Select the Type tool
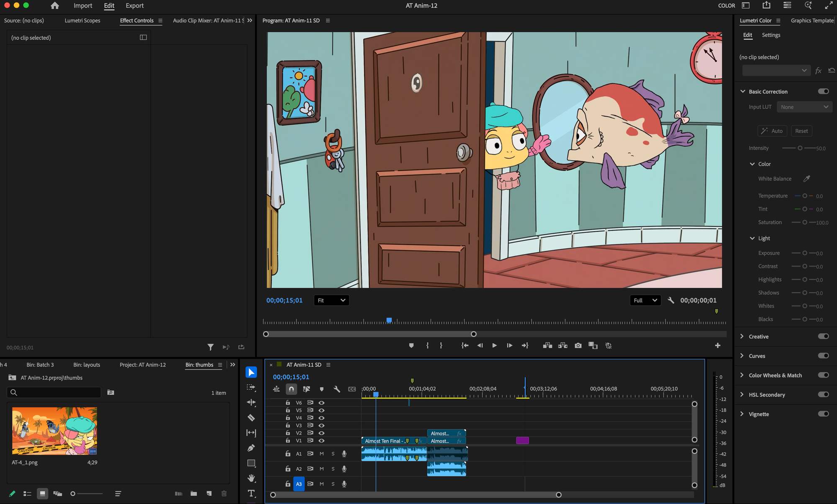Image resolution: width=837 pixels, height=504 pixels. [251, 493]
